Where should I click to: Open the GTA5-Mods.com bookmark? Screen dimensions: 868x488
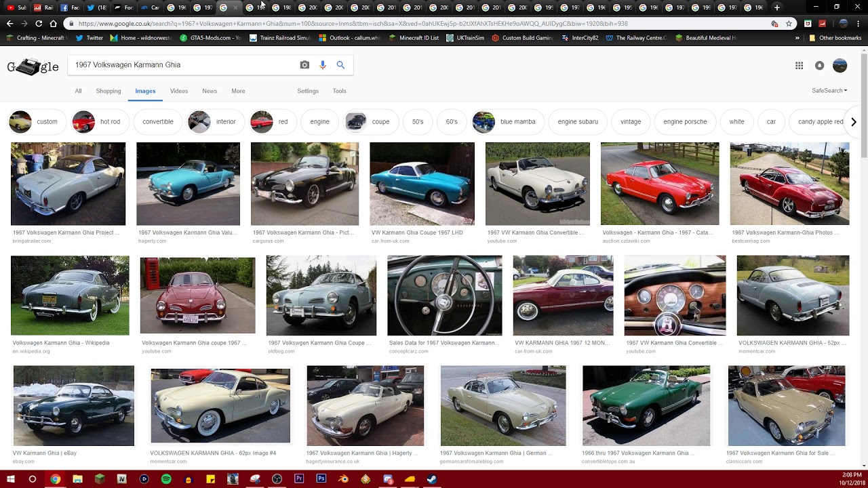tap(210, 38)
